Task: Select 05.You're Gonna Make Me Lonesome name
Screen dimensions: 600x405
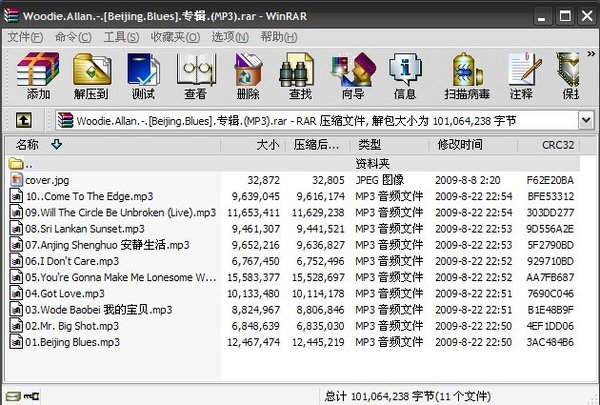Action: point(121,278)
